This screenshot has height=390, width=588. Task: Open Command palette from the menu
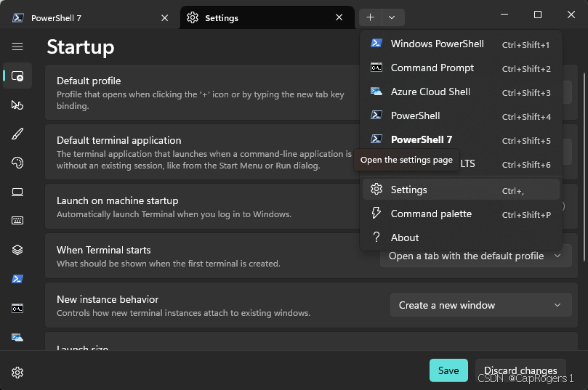pyautogui.click(x=461, y=214)
